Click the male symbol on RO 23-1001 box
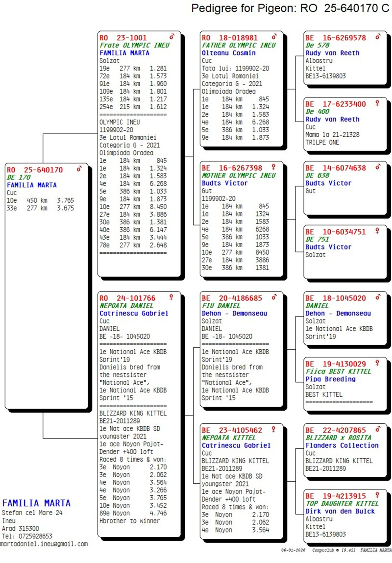The image size is (392, 563). pos(172,37)
